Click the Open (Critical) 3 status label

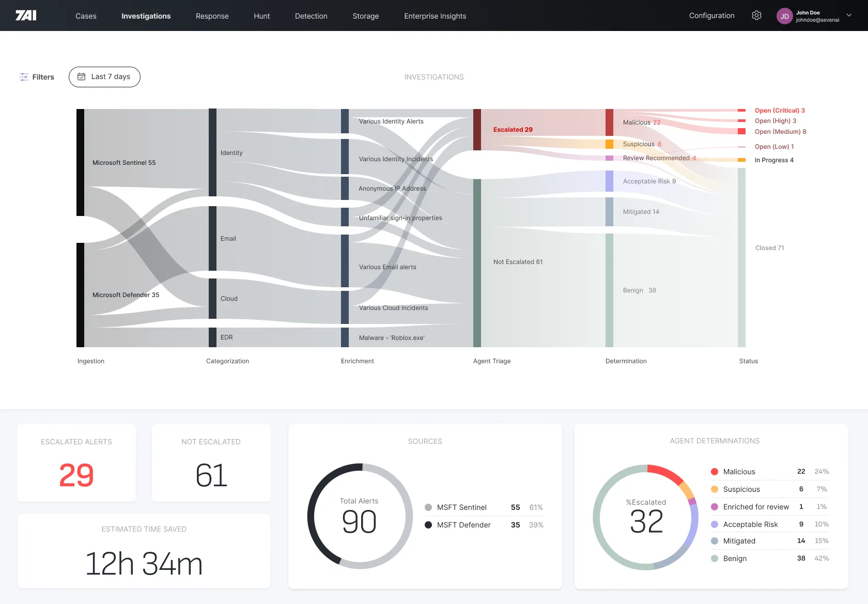tap(780, 110)
